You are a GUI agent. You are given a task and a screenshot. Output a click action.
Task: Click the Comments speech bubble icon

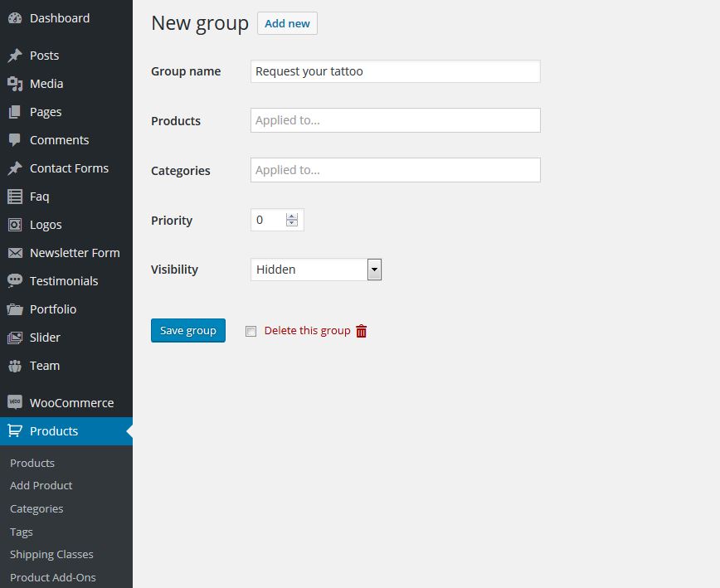(15, 140)
